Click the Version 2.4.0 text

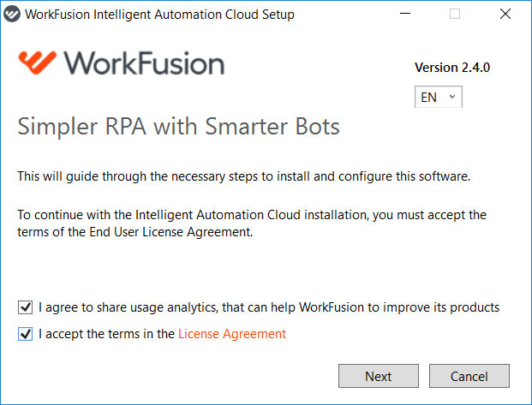[x=452, y=68]
